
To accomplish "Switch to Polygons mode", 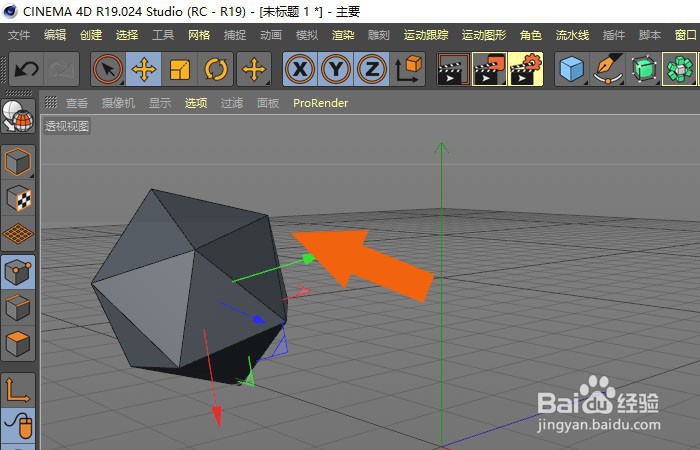I will coord(18,343).
